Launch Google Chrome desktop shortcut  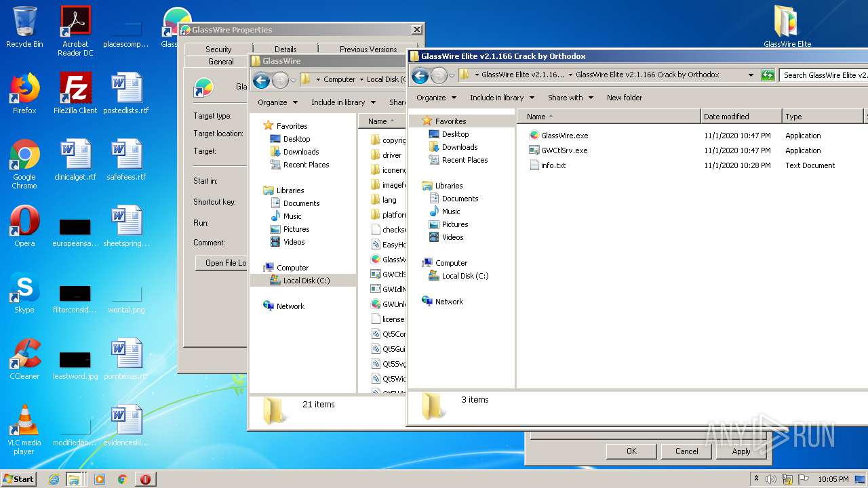click(x=24, y=164)
